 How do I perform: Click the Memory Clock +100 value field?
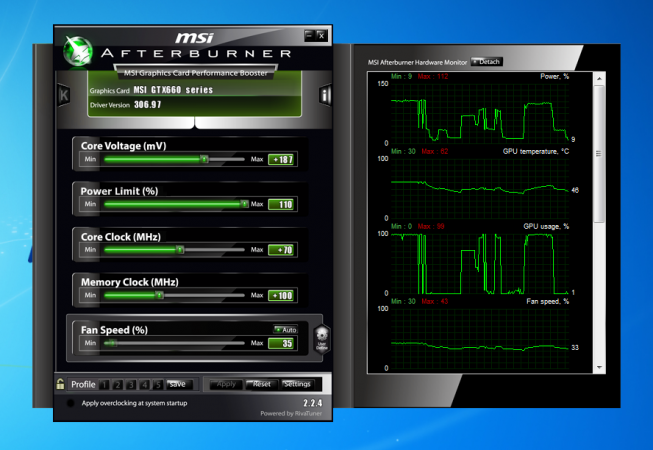point(281,296)
